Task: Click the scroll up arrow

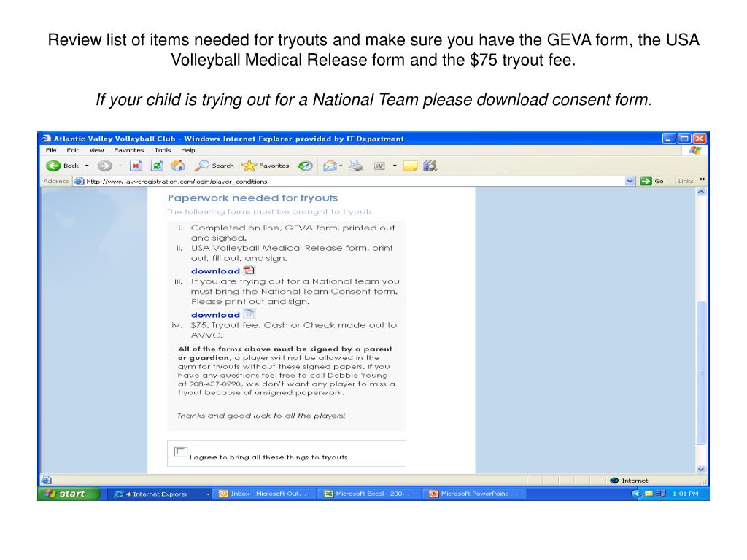Action: click(x=701, y=192)
